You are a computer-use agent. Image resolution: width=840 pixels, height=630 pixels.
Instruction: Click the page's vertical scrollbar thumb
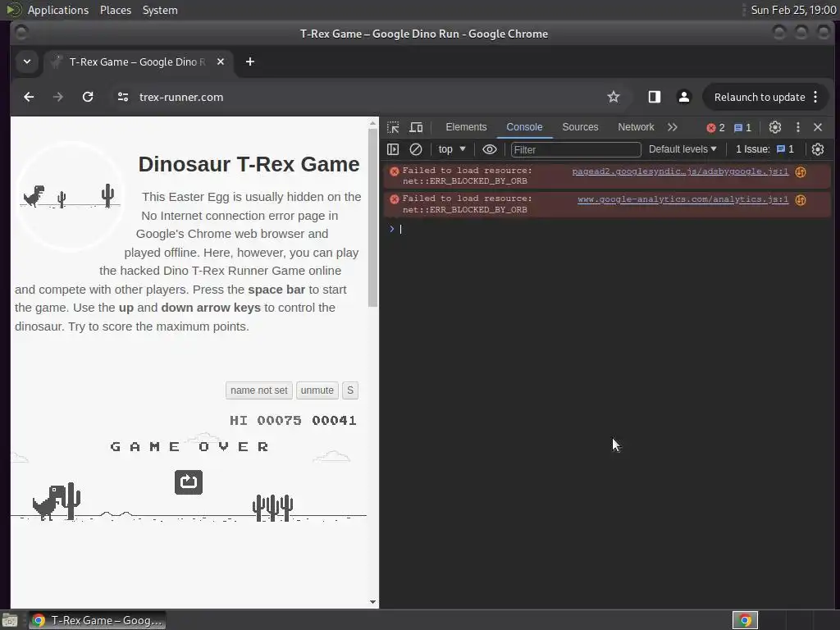(373, 218)
